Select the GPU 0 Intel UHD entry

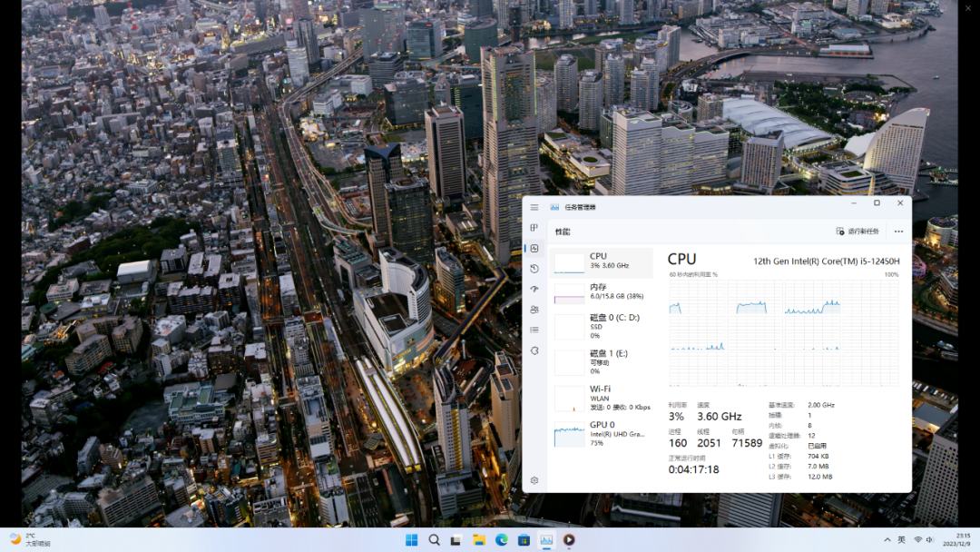click(x=602, y=433)
